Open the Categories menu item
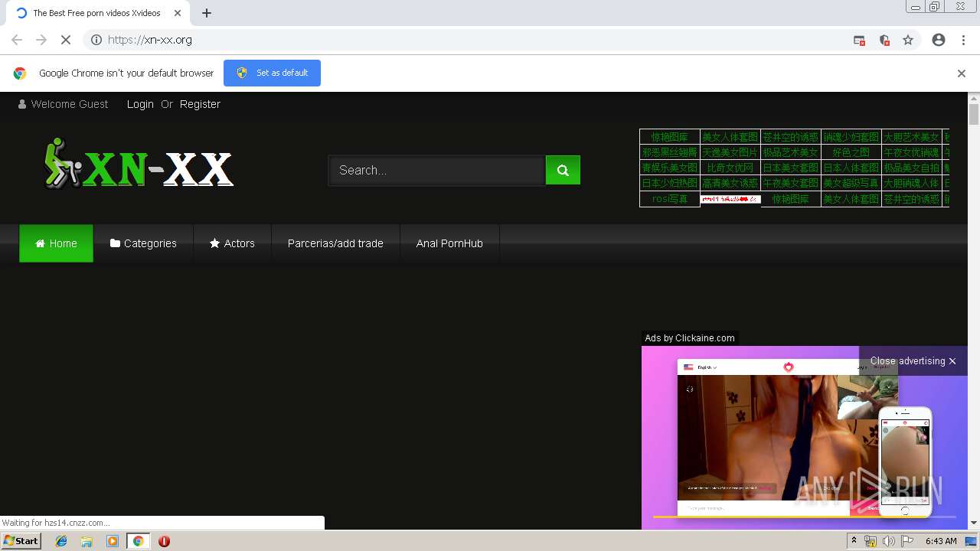 [x=143, y=243]
